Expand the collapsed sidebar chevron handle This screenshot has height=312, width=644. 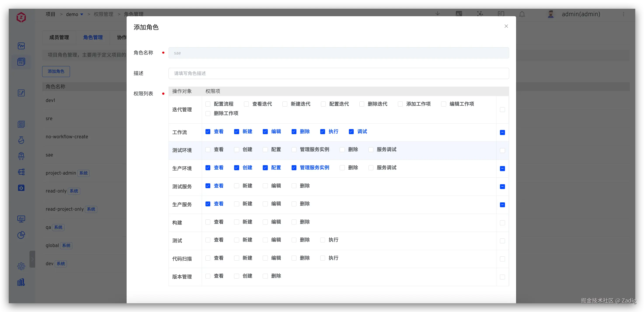tap(32, 259)
